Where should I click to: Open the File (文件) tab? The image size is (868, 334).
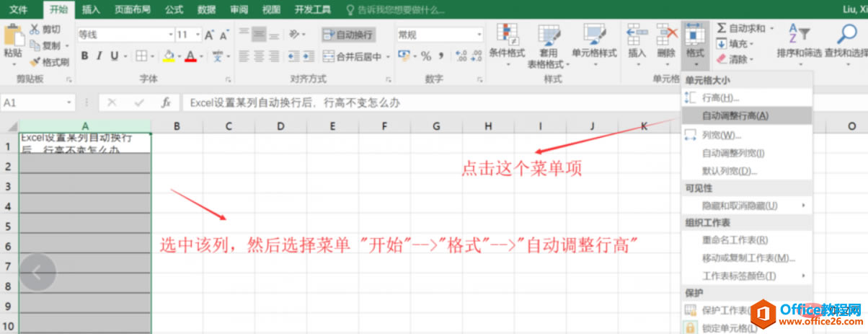point(19,9)
